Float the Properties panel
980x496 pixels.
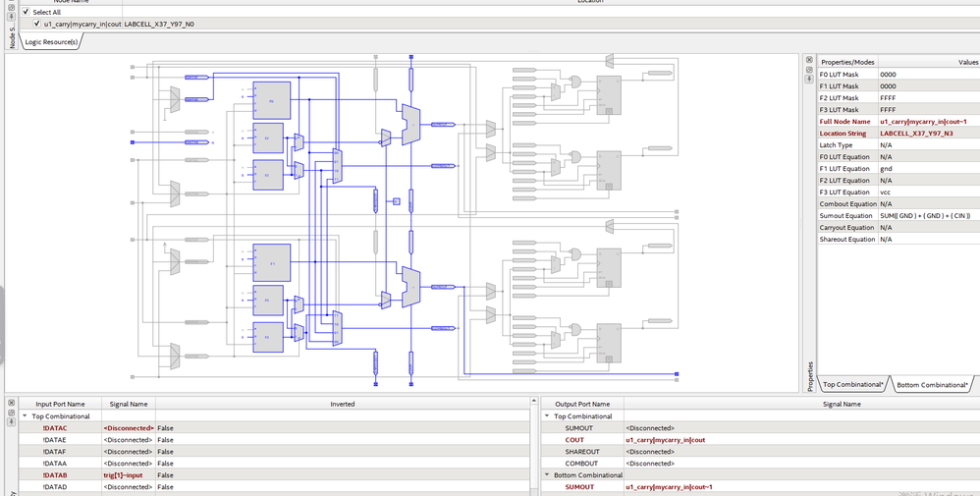coord(809,72)
